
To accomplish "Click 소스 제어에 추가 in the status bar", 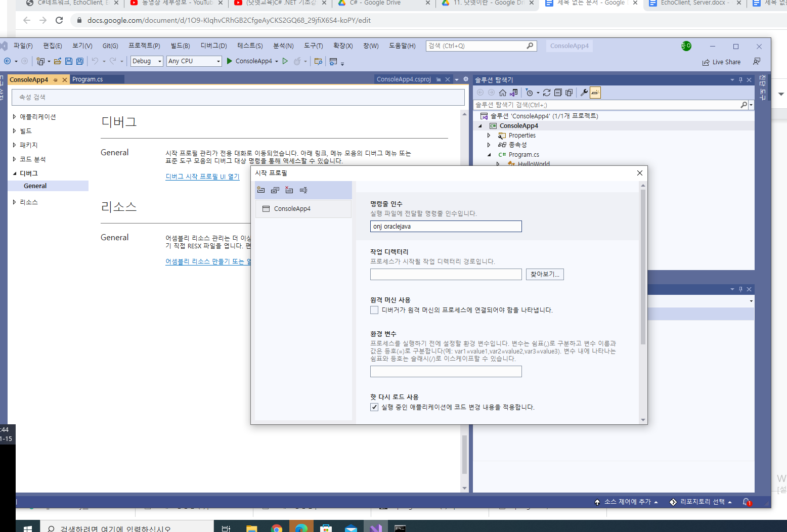I will 626,502.
